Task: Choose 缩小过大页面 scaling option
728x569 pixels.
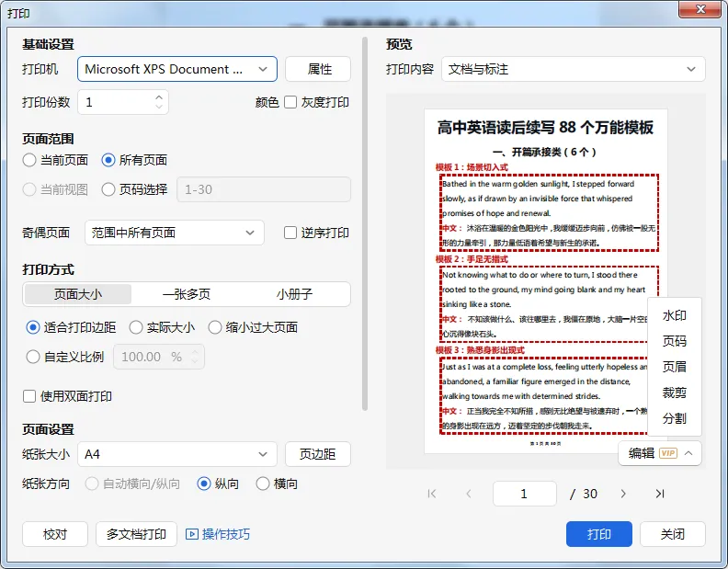Action: (214, 327)
